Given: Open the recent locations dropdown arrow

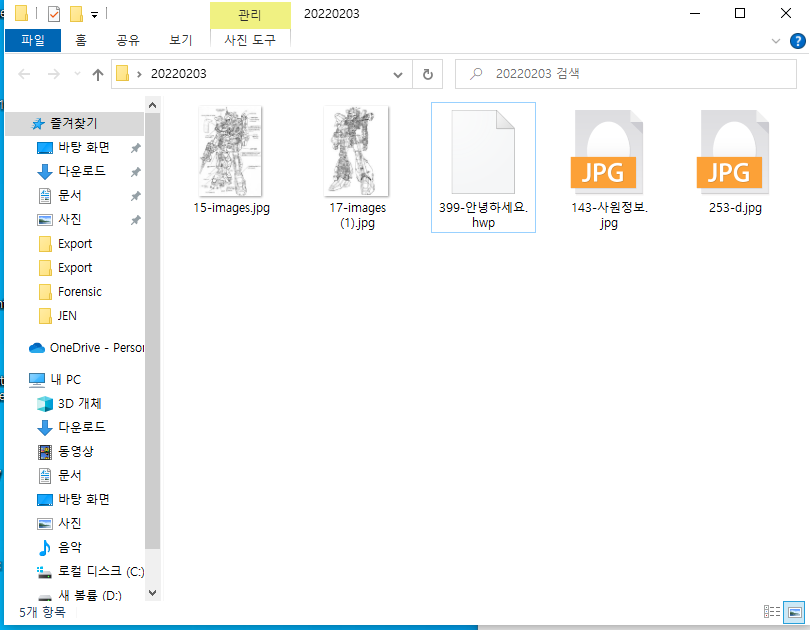Looking at the screenshot, I should click(x=77, y=74).
